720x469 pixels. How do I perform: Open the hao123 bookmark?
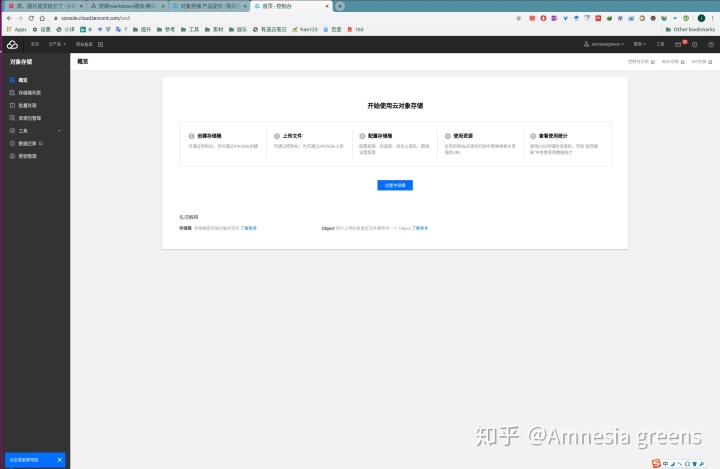click(x=305, y=29)
